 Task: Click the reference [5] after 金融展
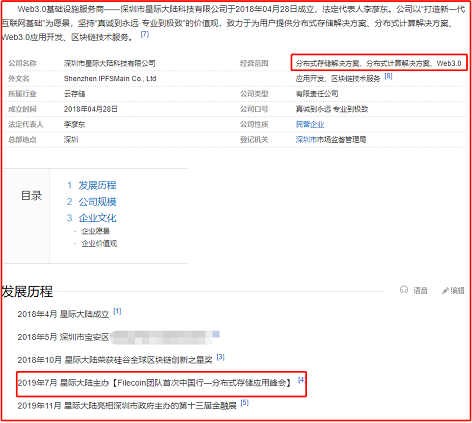pos(244,403)
